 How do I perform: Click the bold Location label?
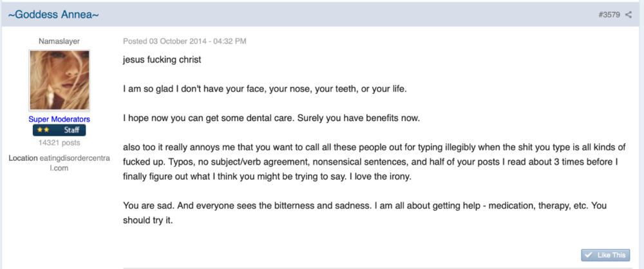[23, 158]
